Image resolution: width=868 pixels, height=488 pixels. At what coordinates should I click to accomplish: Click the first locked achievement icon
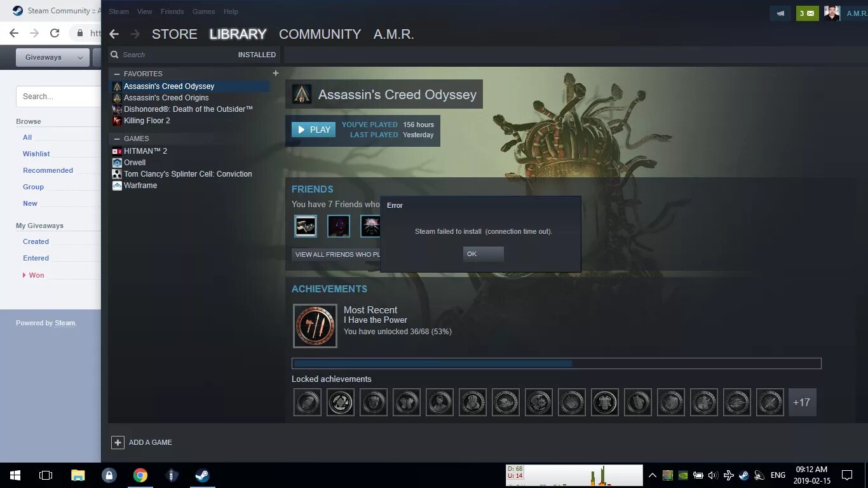[308, 402]
